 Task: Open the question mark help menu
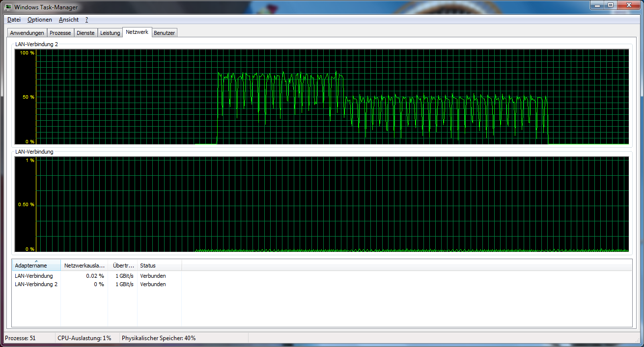[86, 20]
